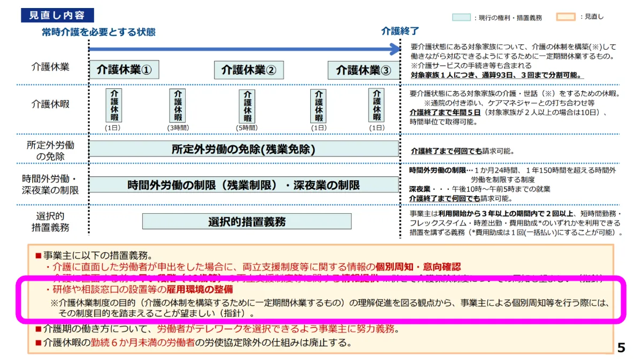Click the 介護終了 label above the arrow
The width and height of the screenshot is (642, 364).
coord(400,30)
